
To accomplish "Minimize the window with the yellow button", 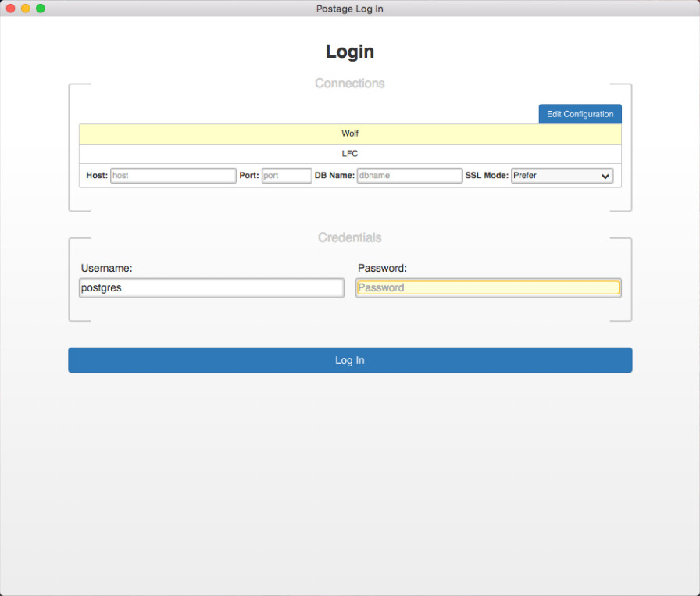I will pyautogui.click(x=26, y=9).
